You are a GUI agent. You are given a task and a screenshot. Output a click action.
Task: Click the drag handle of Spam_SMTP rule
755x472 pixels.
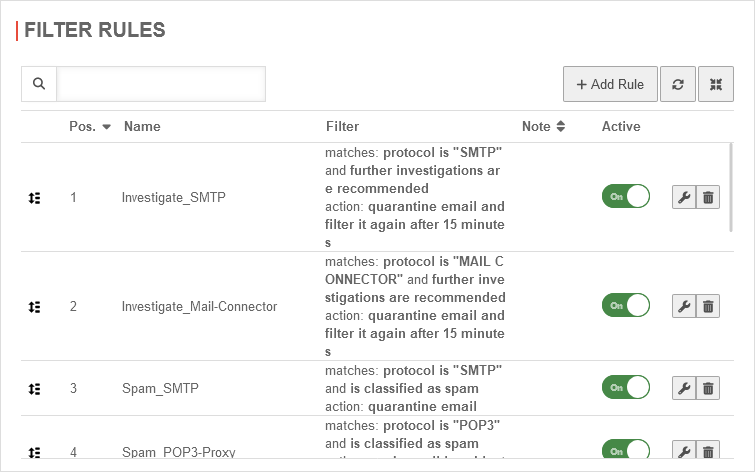tap(35, 388)
